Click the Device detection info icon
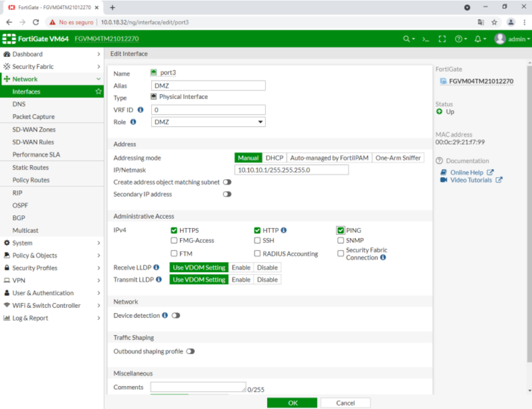The height and width of the screenshot is (409, 532). 165,315
